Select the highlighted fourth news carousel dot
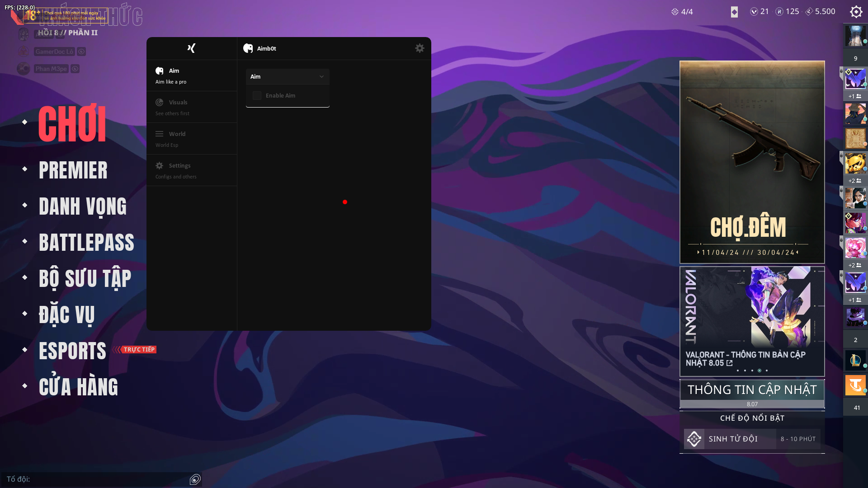The height and width of the screenshot is (488, 868). (759, 371)
